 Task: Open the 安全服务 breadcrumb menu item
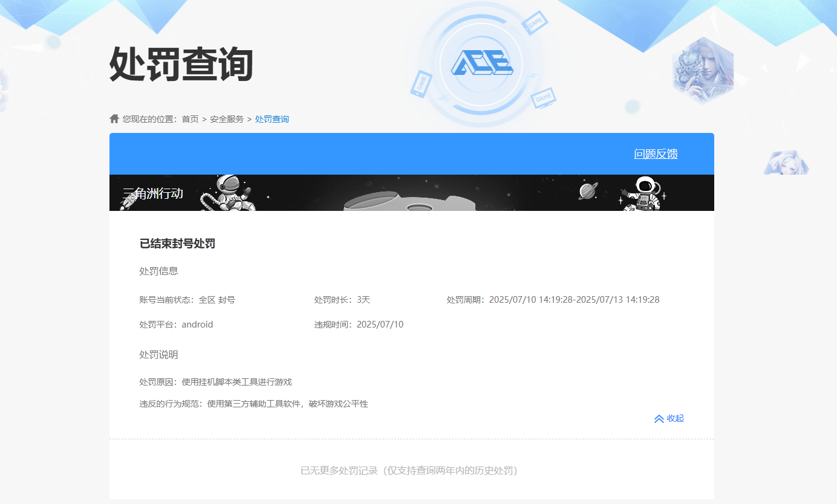(x=227, y=118)
